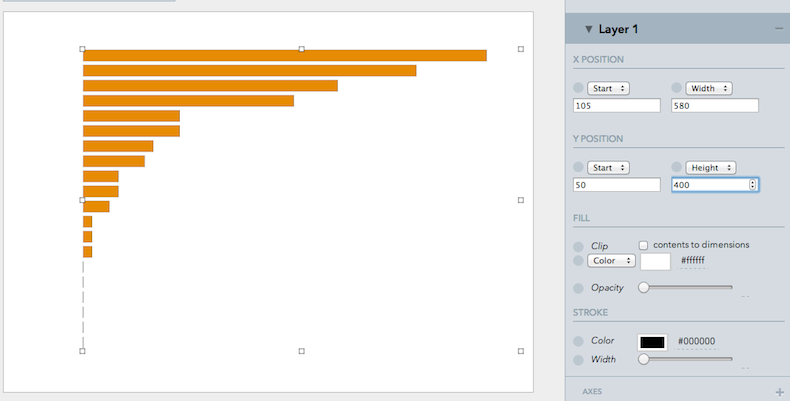Image resolution: width=790 pixels, height=401 pixels.
Task: Open the Width dropdown
Action: point(709,88)
